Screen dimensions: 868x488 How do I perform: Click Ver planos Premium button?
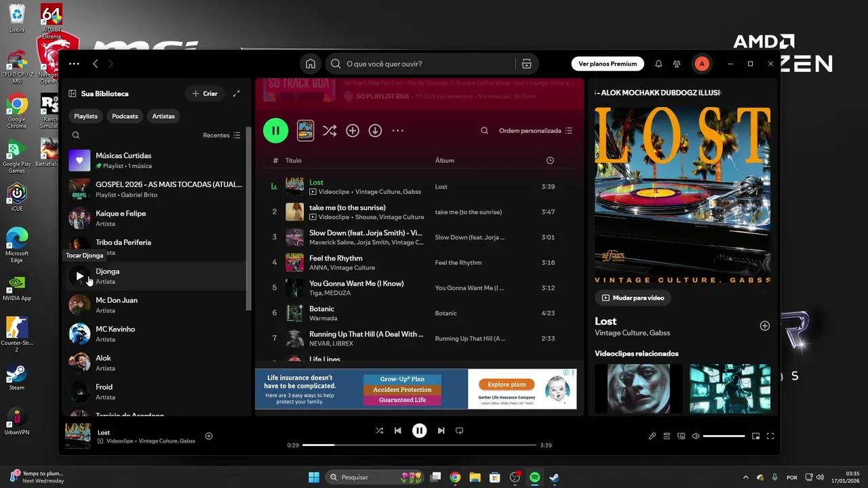click(x=608, y=64)
